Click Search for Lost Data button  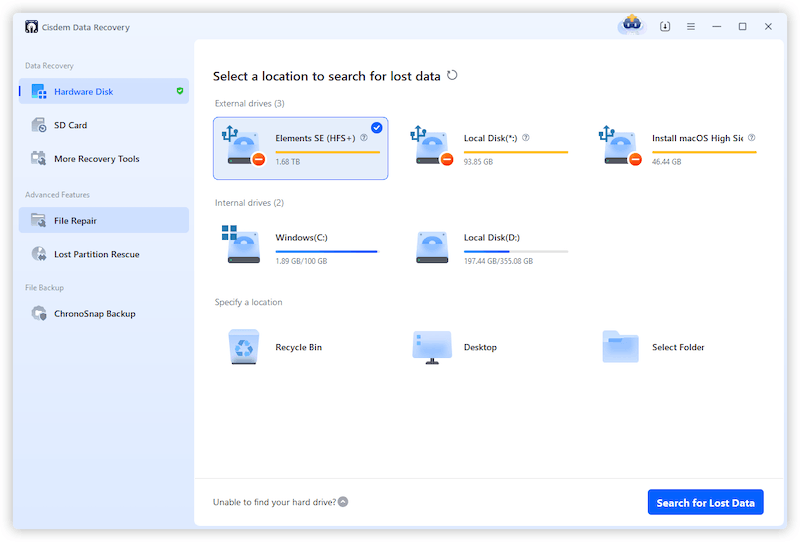click(706, 502)
